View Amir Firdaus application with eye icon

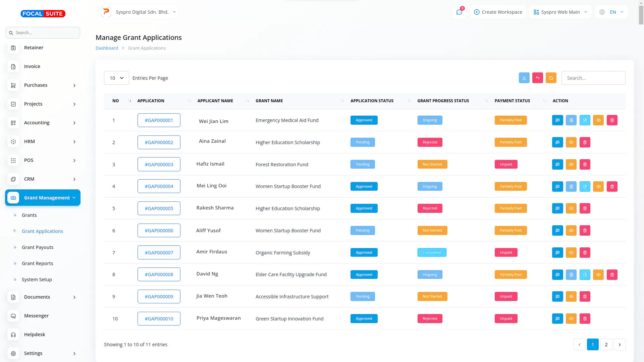571,253
